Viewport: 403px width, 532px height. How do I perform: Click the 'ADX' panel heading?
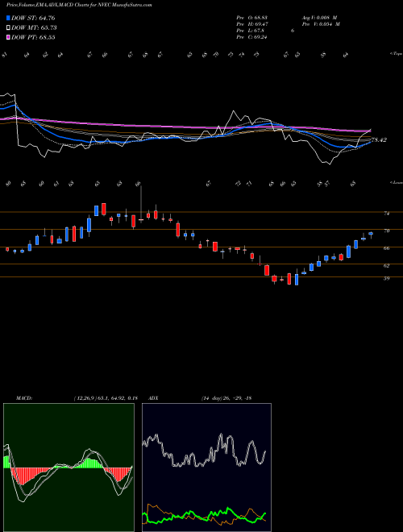(x=152, y=398)
